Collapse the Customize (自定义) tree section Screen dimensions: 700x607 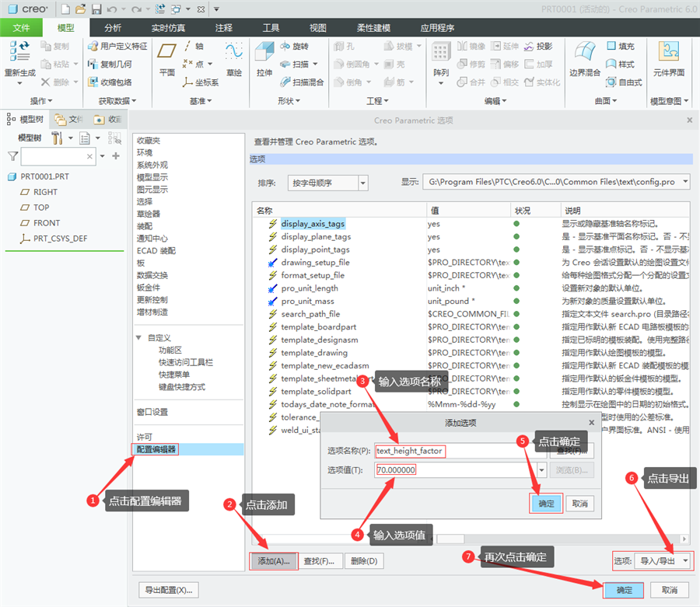[139, 337]
